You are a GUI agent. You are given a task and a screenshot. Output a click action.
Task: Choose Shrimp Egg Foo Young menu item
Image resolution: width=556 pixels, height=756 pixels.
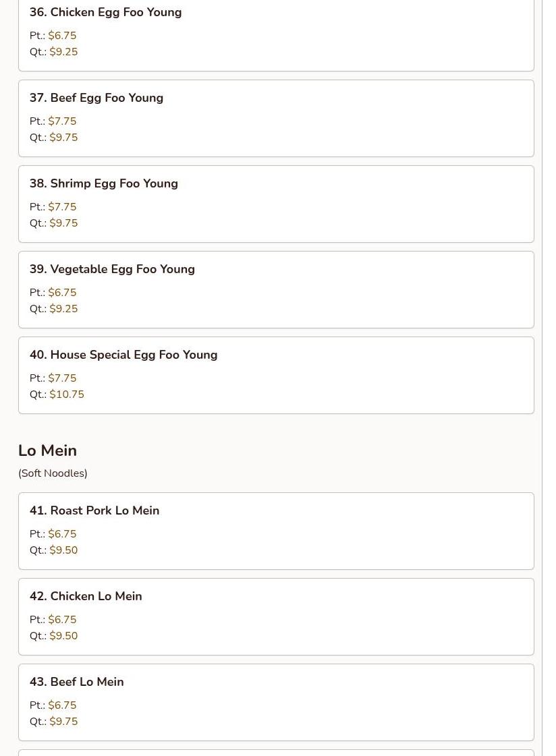pyautogui.click(x=276, y=204)
